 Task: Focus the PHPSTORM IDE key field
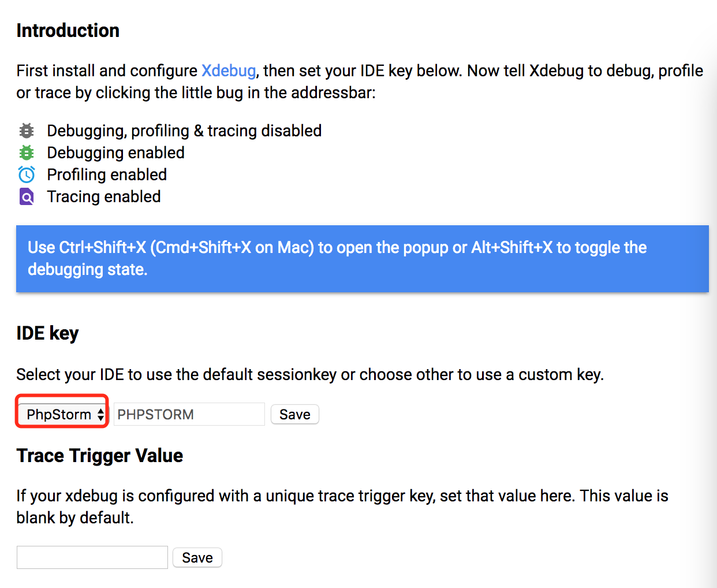[189, 414]
